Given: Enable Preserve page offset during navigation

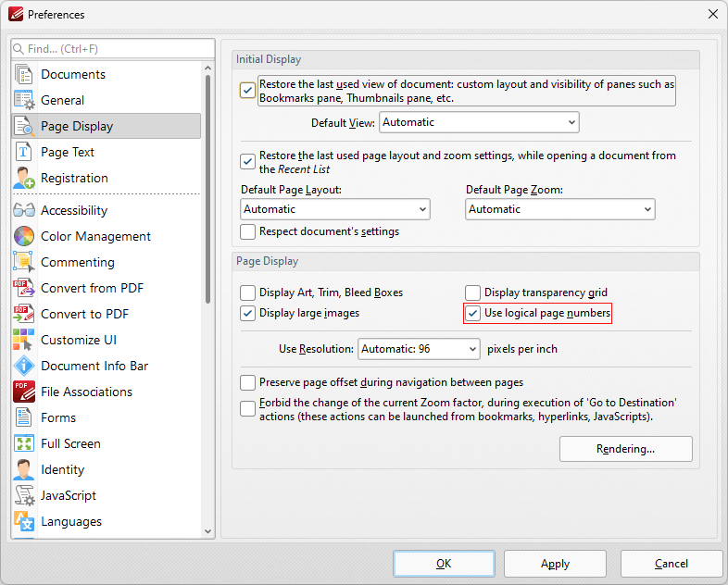Looking at the screenshot, I should tap(247, 382).
